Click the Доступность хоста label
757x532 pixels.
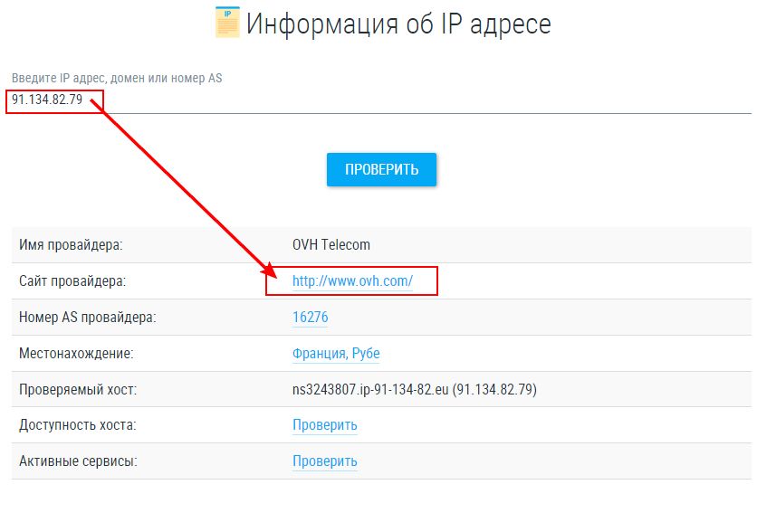pyautogui.click(x=78, y=425)
